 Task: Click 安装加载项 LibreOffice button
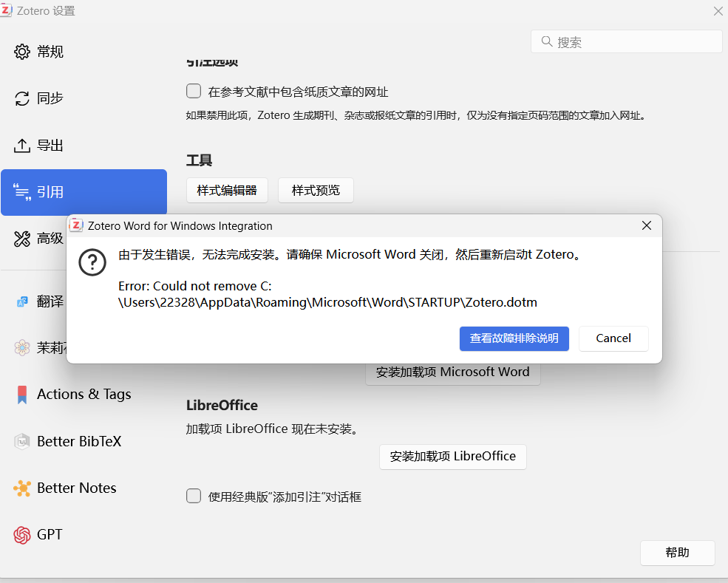click(x=452, y=457)
